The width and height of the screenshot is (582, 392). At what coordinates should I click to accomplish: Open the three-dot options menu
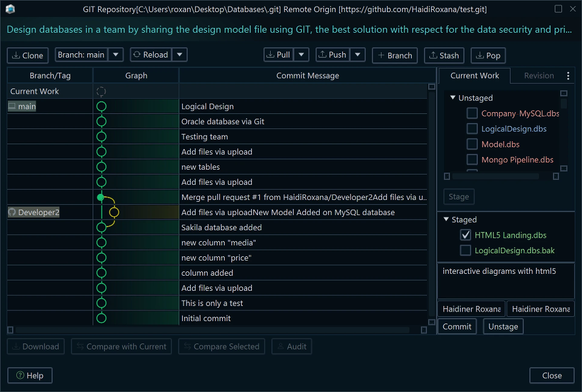[567, 76]
